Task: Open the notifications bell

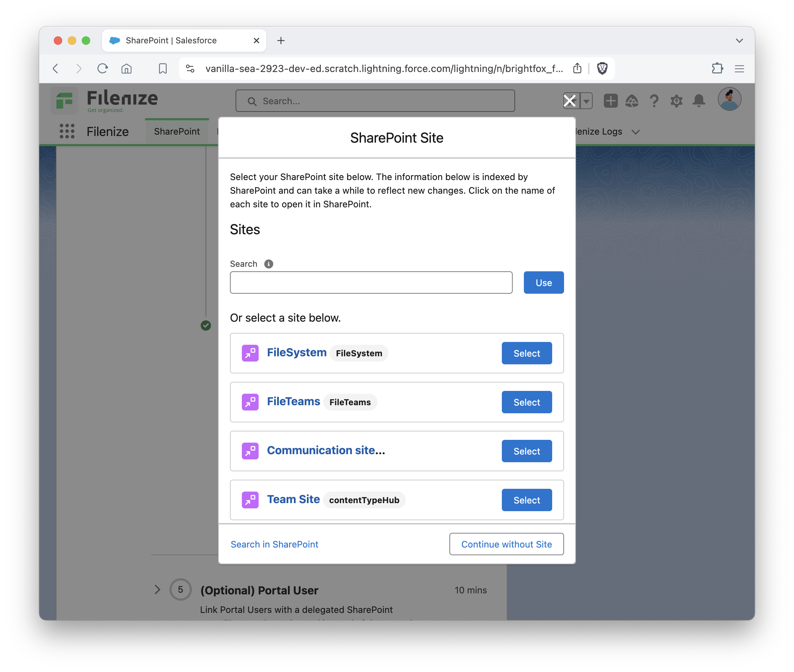Action: (698, 101)
